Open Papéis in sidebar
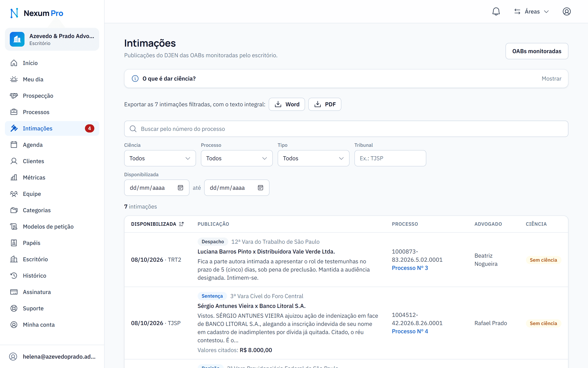Screen dimensions: 588x368 click(52, 243)
